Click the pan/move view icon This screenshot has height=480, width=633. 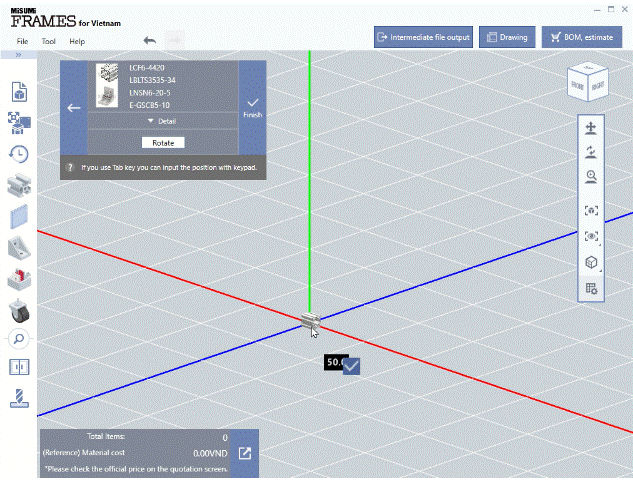click(x=591, y=129)
